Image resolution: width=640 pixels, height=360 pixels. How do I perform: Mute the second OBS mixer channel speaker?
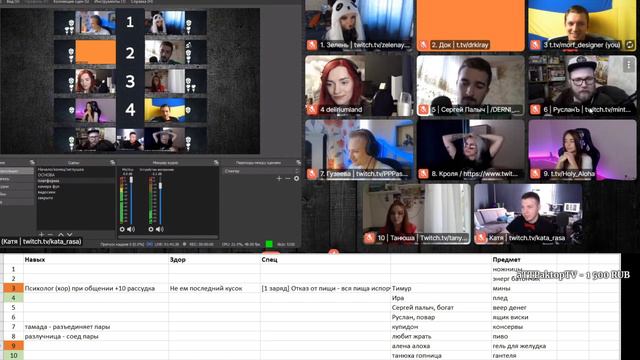(160, 229)
